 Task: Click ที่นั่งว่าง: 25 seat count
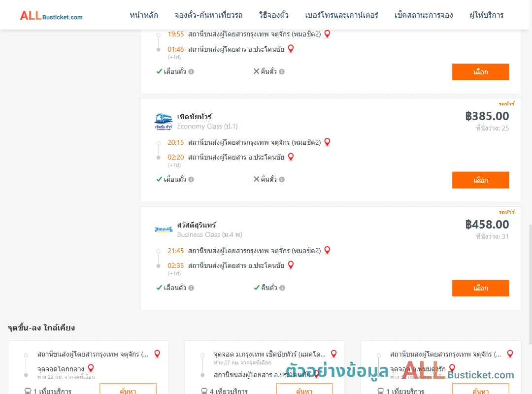click(x=492, y=128)
